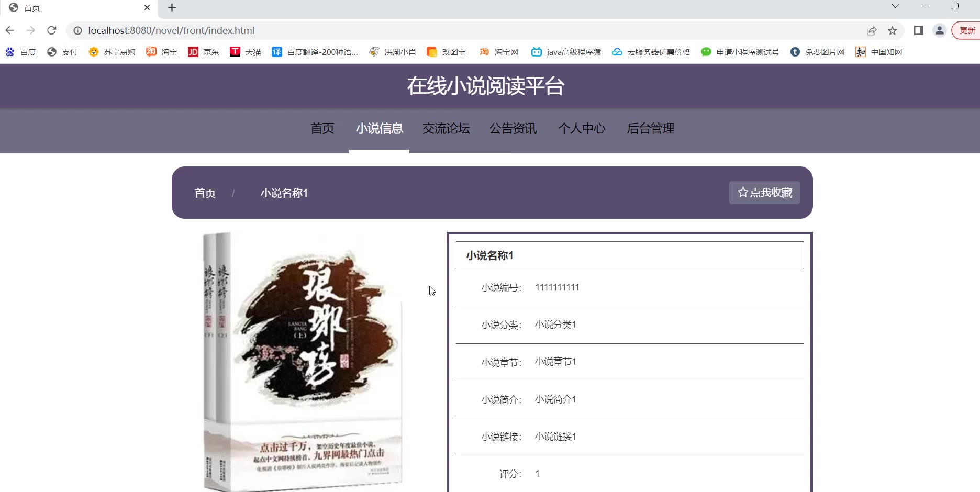Click the 点我收藏 favorite button

point(764,193)
